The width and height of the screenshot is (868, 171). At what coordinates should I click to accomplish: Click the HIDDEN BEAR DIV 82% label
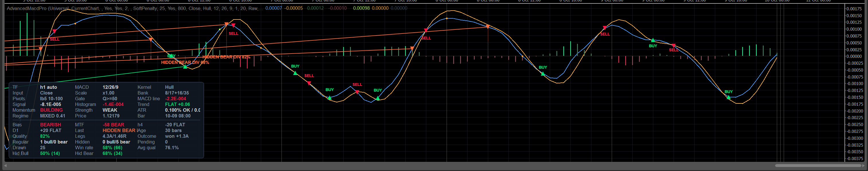(226, 57)
